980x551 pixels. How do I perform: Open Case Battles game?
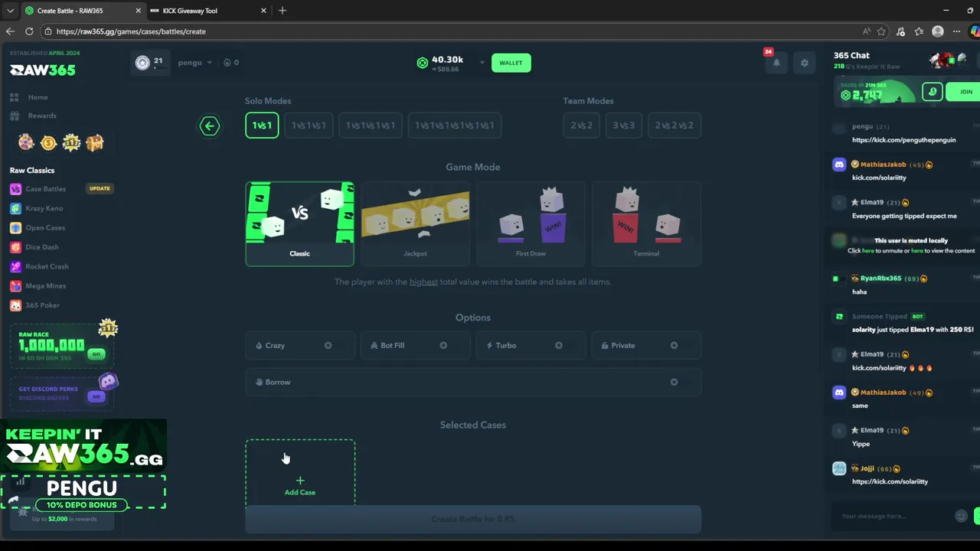(x=45, y=189)
